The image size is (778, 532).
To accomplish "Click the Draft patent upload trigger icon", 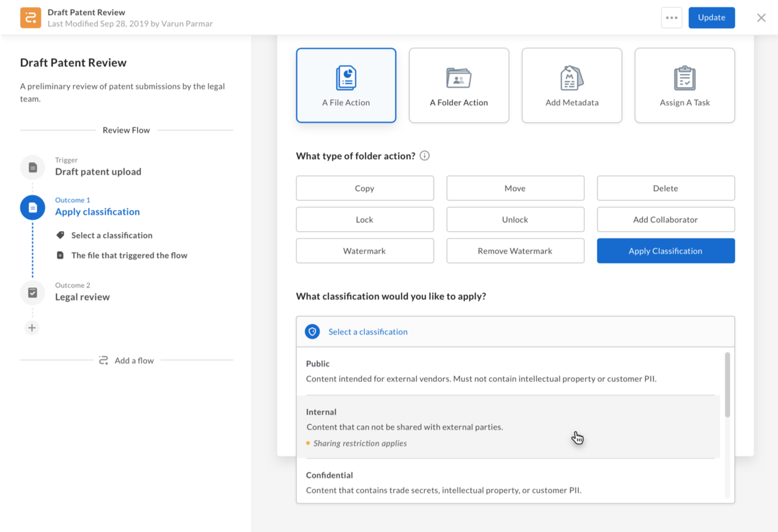I will point(32,167).
